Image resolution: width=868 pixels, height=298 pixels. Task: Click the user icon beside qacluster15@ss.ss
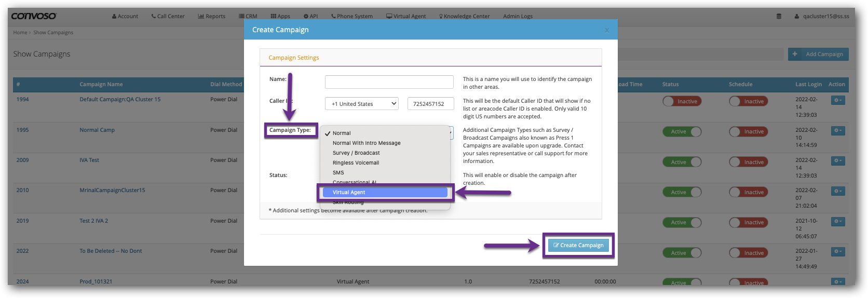[797, 16]
